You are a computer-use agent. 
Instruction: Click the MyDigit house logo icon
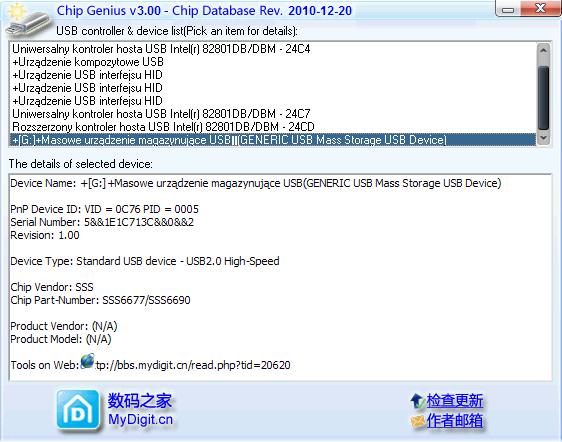click(x=78, y=410)
